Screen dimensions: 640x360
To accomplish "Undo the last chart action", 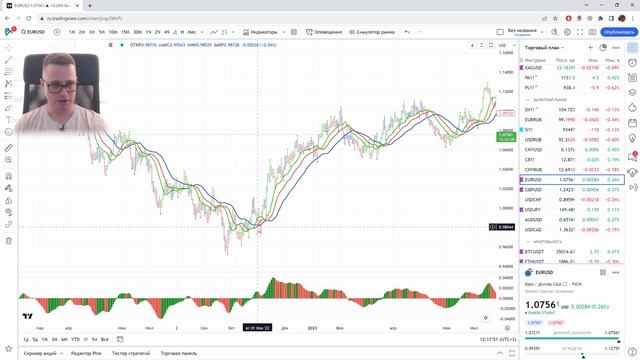I will coord(407,32).
